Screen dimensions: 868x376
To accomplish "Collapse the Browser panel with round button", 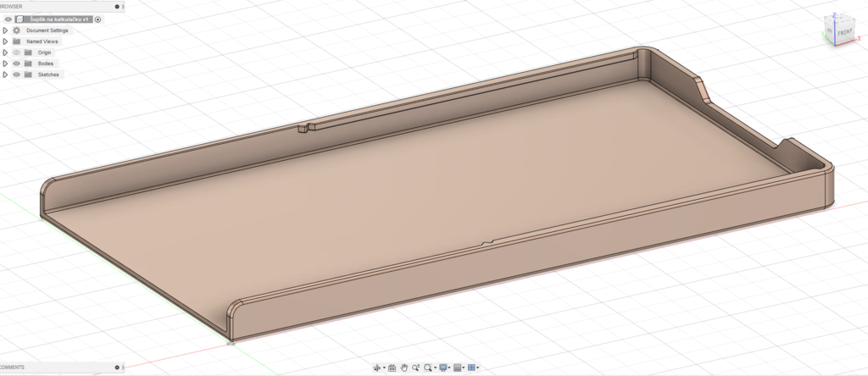I will pos(117,7).
